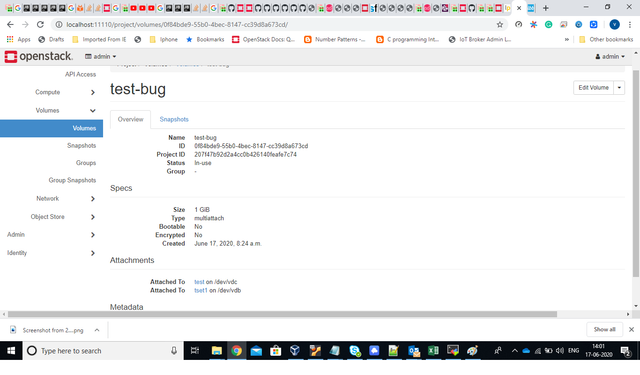This screenshot has height=375, width=640.
Task: Open the IoT Broker Admin bookmark
Action: click(x=480, y=40)
